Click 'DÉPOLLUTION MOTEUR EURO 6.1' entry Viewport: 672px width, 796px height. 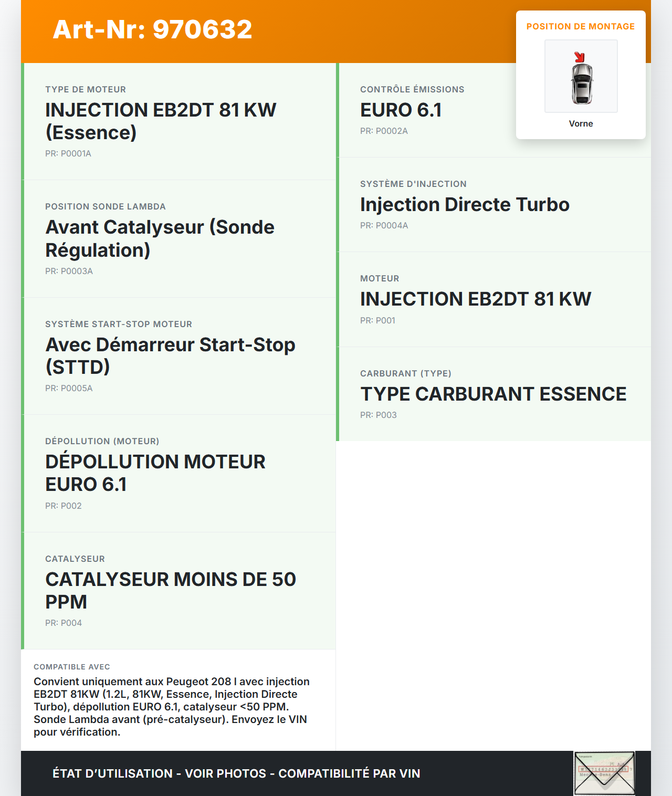tap(155, 473)
